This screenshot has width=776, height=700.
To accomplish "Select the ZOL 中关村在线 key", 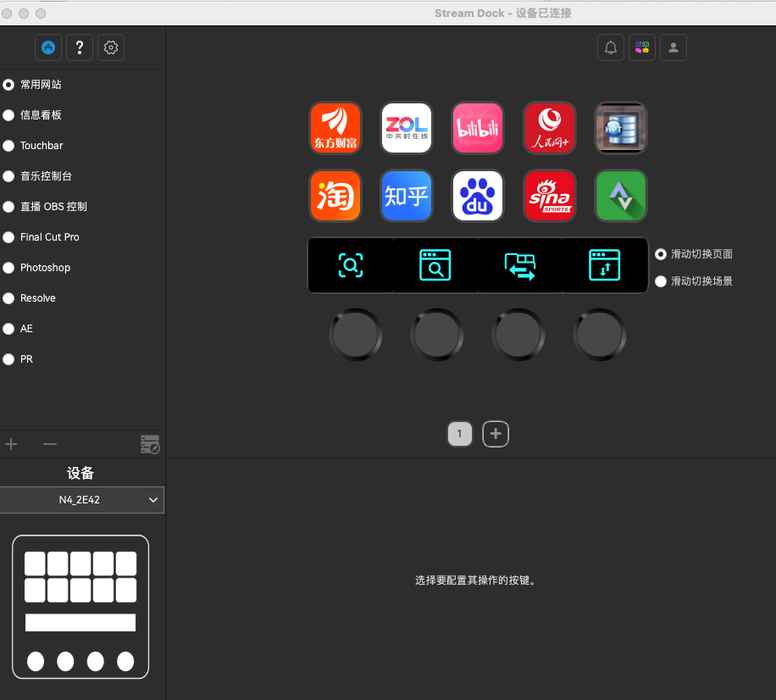I will tap(407, 128).
